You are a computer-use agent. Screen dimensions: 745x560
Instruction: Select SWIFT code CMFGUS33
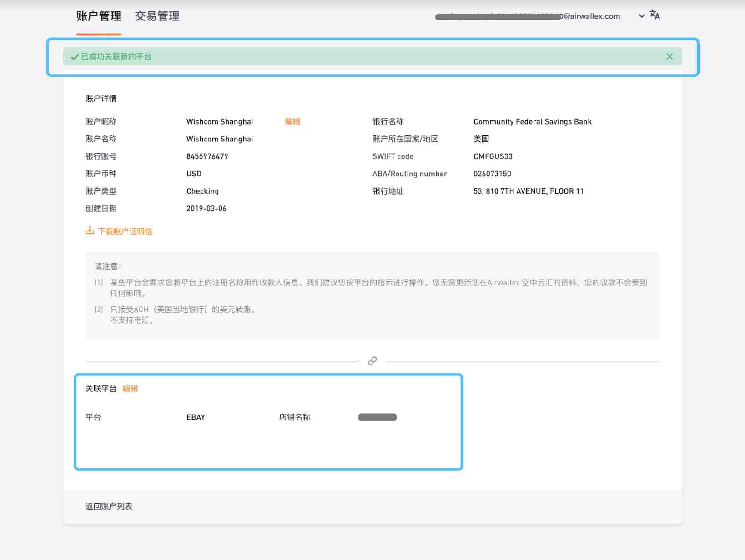pyautogui.click(x=493, y=156)
